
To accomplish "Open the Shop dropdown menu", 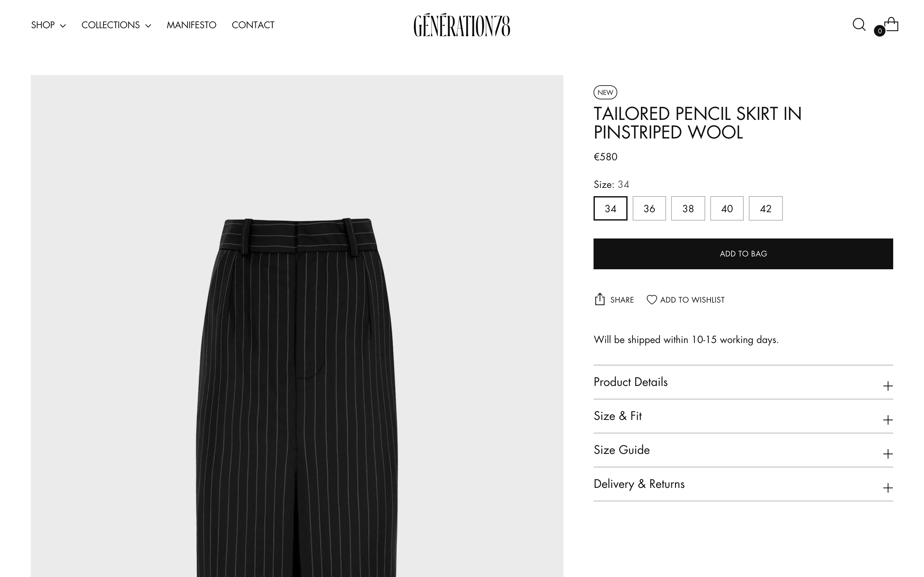I will point(48,25).
